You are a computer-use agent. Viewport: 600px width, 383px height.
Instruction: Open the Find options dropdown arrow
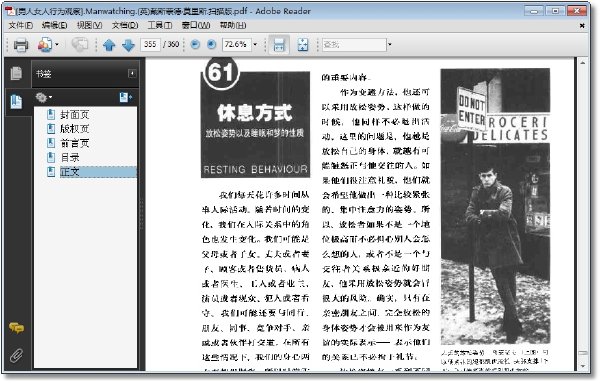pos(390,44)
